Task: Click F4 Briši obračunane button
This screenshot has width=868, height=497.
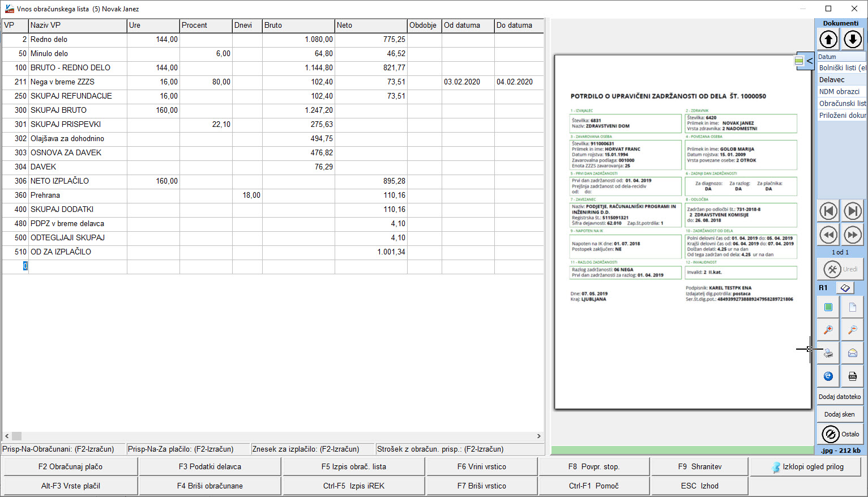Action: 210,486
